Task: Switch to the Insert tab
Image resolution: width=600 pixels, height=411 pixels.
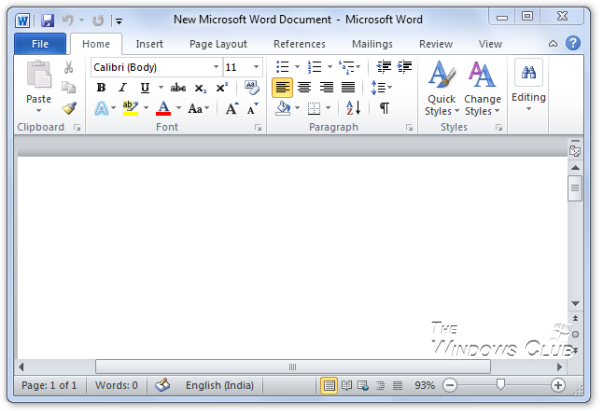Action: click(x=149, y=44)
